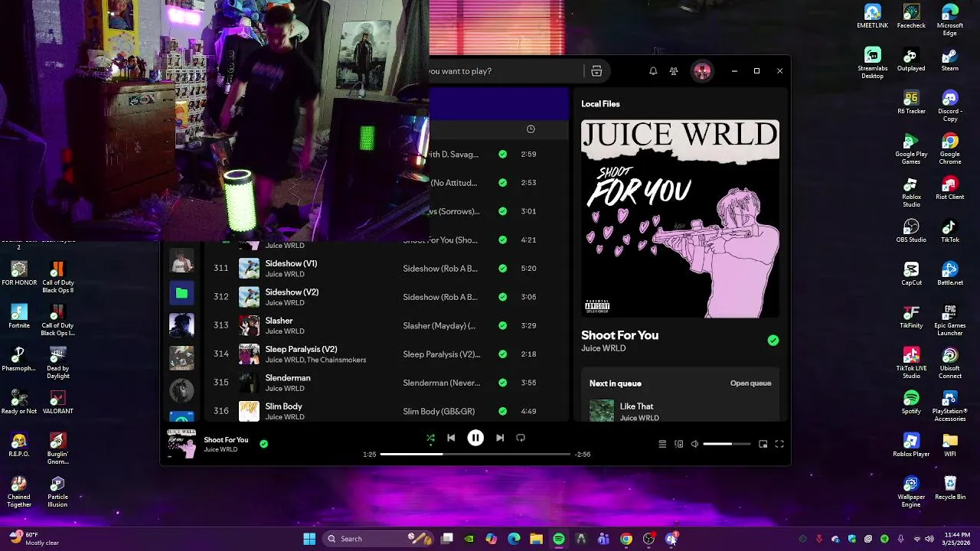Open CapCut desktop icon
This screenshot has height=551, width=980.
point(911,274)
